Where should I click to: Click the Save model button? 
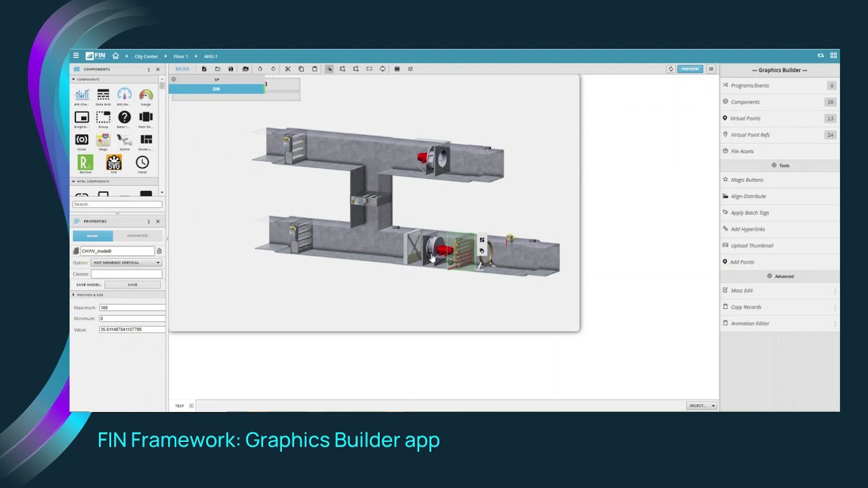(132, 285)
